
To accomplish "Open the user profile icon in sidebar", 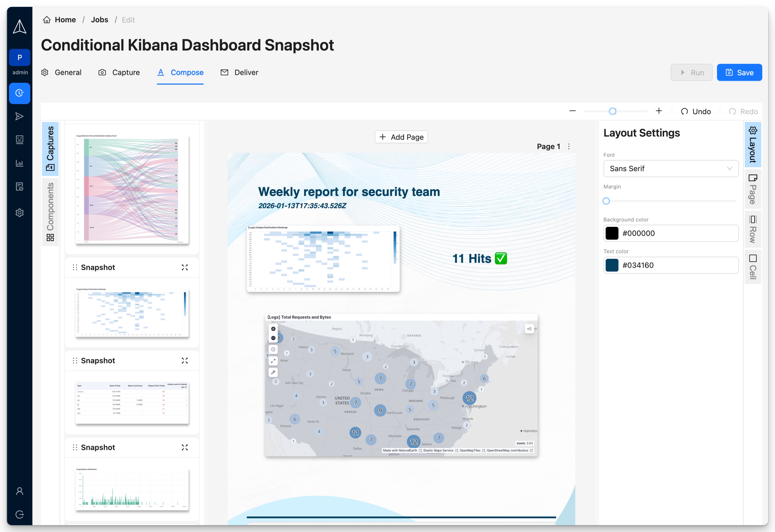I will click(19, 491).
